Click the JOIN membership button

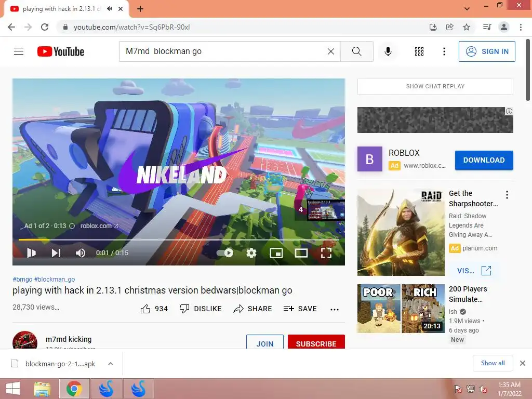[265, 342]
